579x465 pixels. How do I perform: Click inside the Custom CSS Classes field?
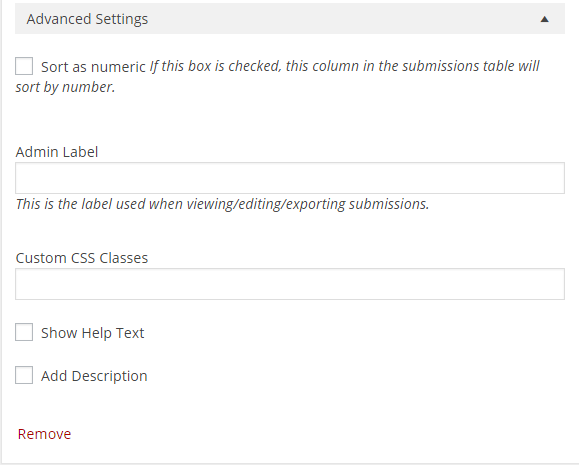point(290,284)
